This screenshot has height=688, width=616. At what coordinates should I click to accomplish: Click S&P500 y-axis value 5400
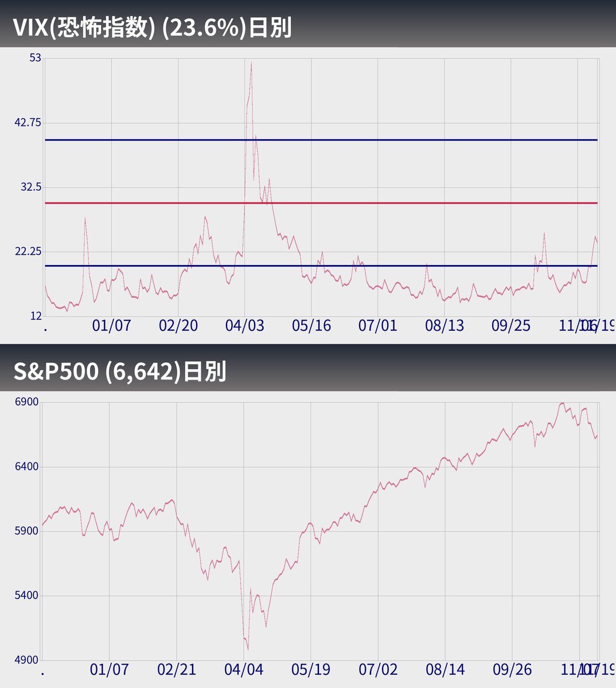(28, 596)
